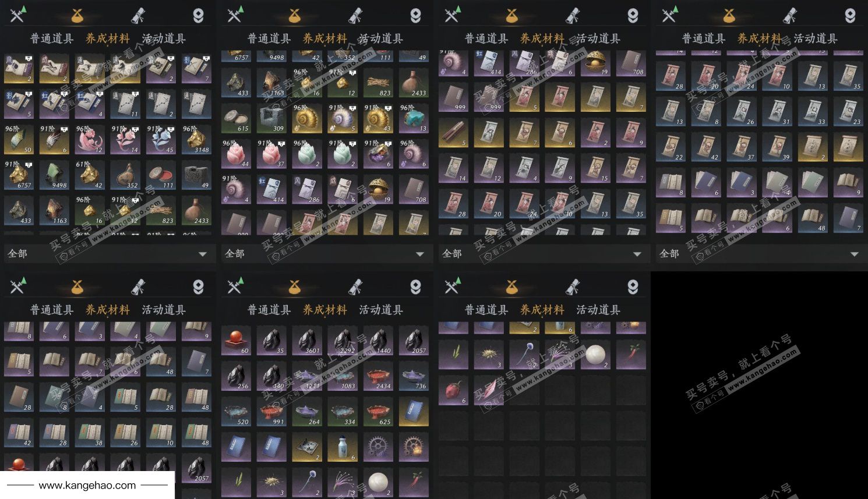This screenshot has width=868, height=499.
Task: Open the www.kangehao.com link on white banner
Action: pyautogui.click(x=87, y=485)
